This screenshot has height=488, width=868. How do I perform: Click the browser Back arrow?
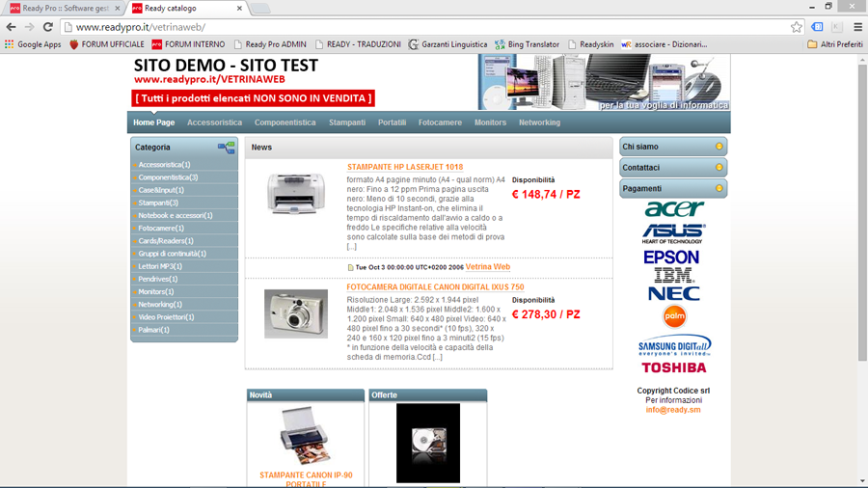tap(11, 27)
